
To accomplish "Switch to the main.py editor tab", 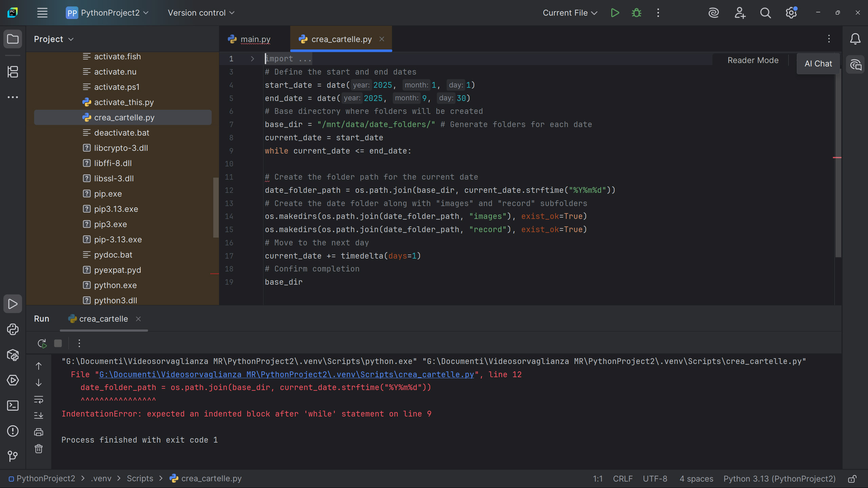I will (x=255, y=39).
